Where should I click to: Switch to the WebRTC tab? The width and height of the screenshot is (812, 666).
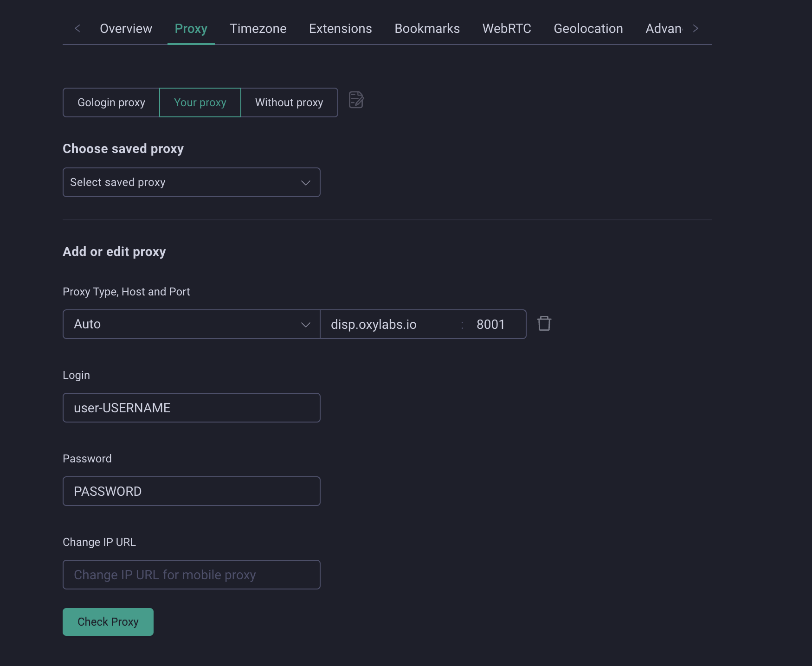click(x=507, y=28)
